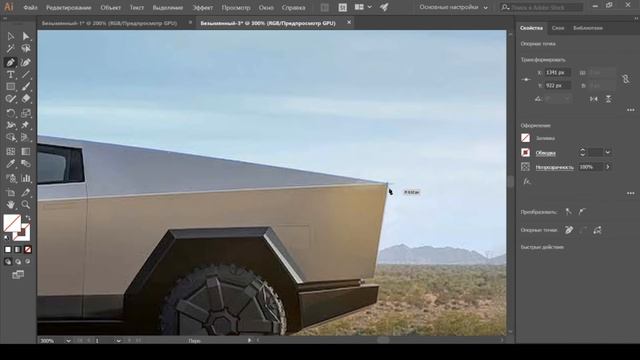Select the Type tool
Screen dimensions: 640x360
tap(11, 74)
